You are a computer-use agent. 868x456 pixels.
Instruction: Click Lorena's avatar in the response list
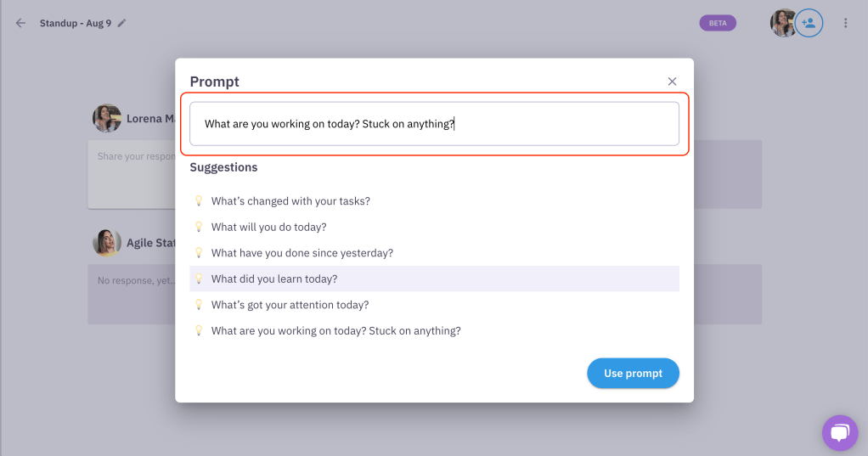click(x=107, y=118)
